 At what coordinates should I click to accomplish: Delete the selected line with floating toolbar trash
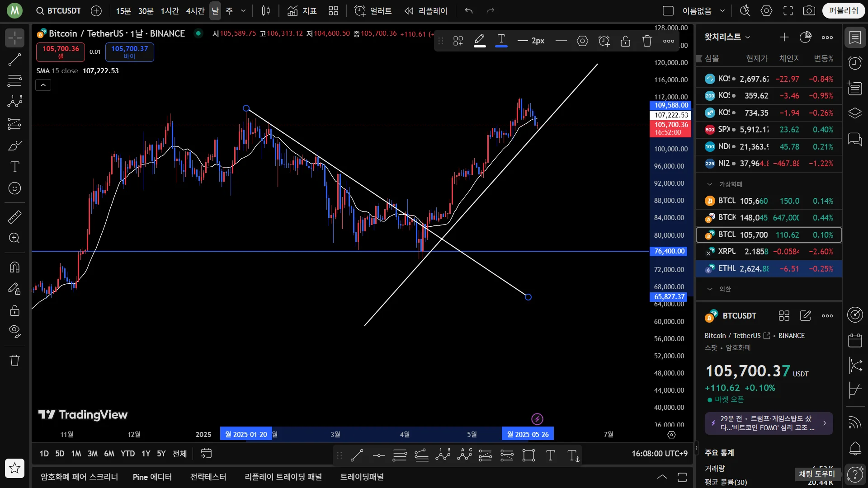tap(647, 41)
